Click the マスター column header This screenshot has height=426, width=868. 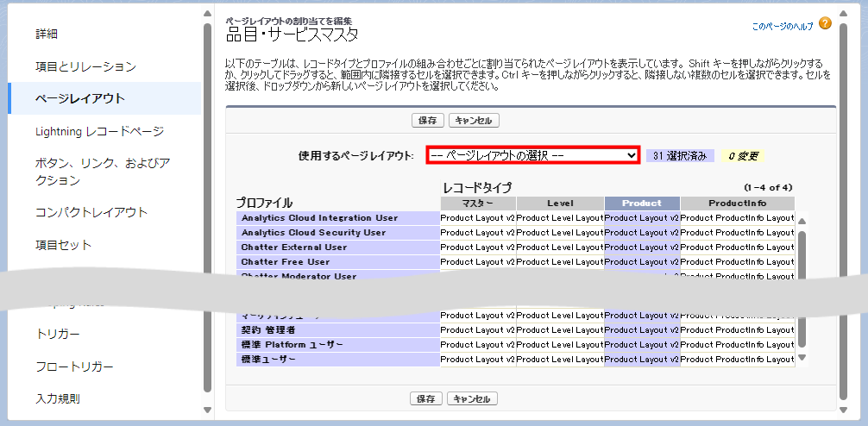tap(477, 204)
